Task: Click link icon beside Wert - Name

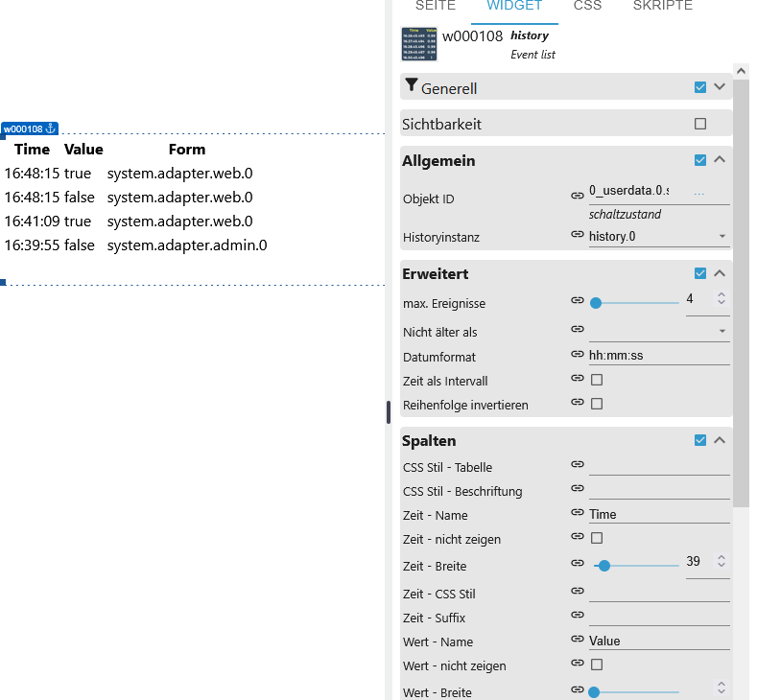Action: pyautogui.click(x=578, y=640)
